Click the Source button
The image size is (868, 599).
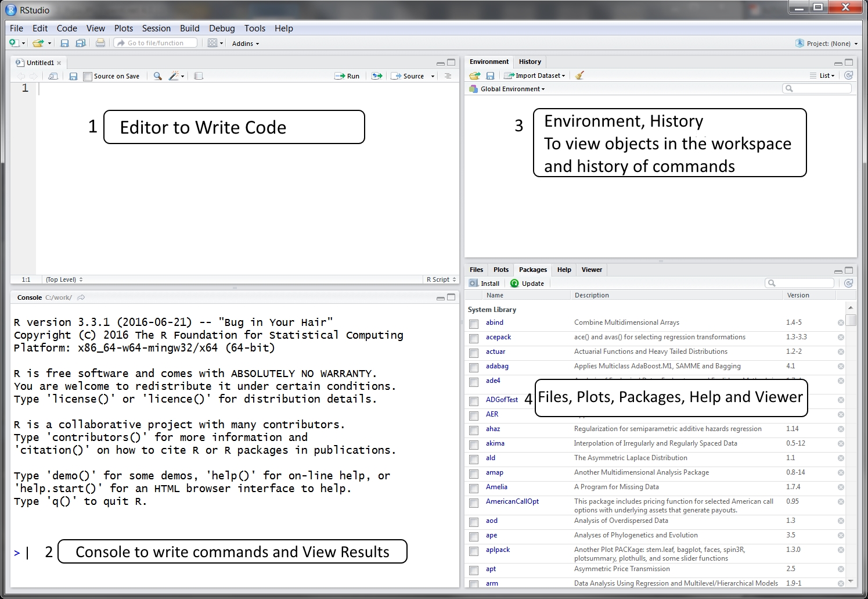point(408,76)
